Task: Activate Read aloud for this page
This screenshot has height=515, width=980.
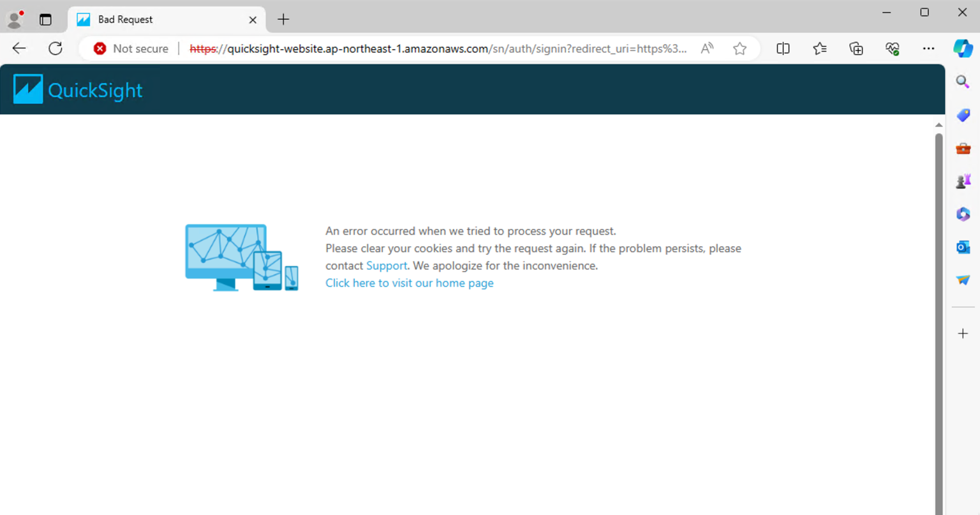Action: pos(707,48)
